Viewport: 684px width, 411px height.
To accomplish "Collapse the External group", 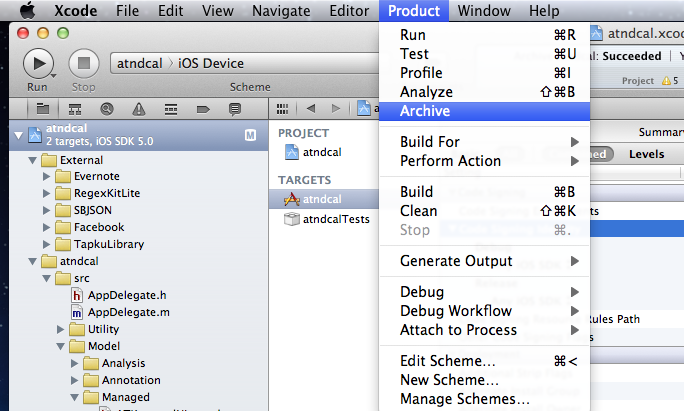I will click(x=32, y=160).
